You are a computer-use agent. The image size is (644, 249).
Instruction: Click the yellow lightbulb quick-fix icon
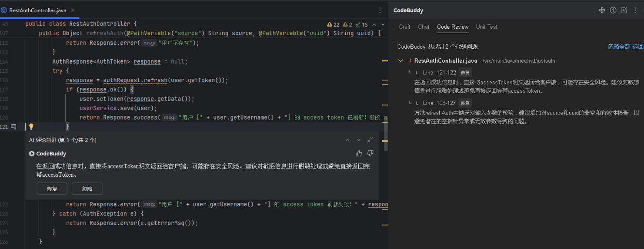(x=31, y=127)
